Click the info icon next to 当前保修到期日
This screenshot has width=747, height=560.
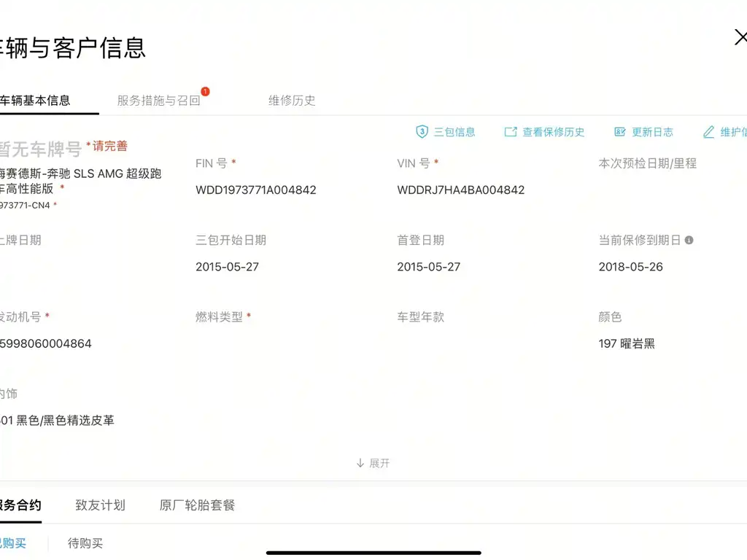pos(689,240)
